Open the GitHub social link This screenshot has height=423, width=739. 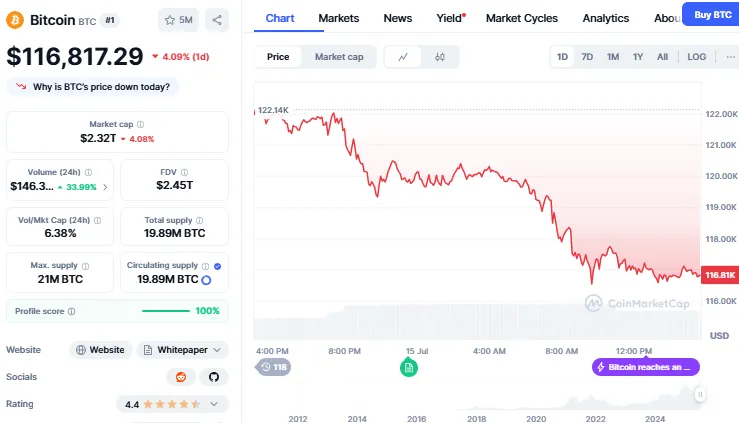(x=211, y=377)
